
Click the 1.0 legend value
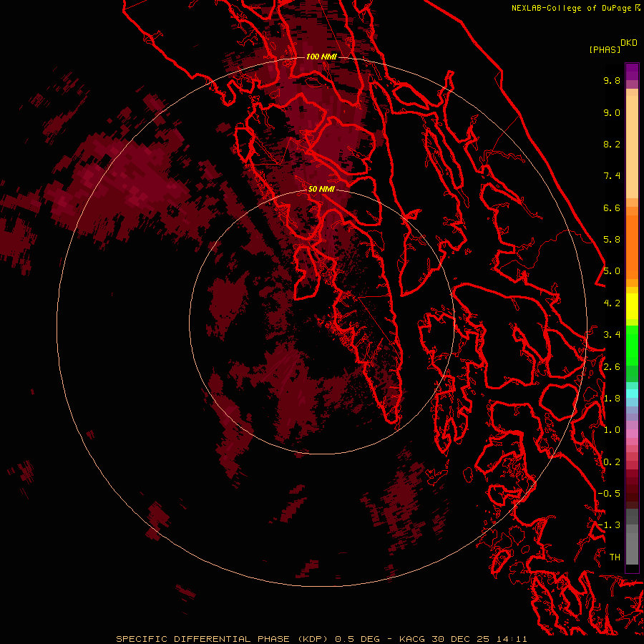pyautogui.click(x=612, y=430)
